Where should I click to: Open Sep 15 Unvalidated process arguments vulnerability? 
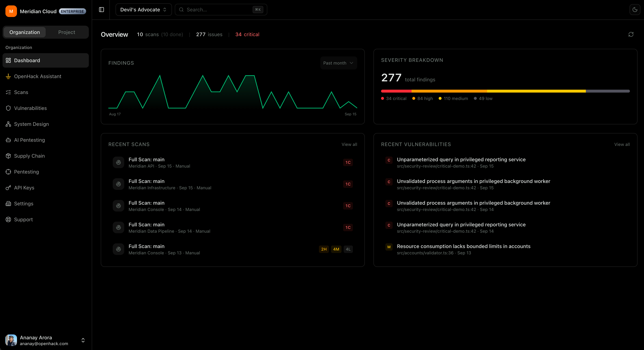505,184
